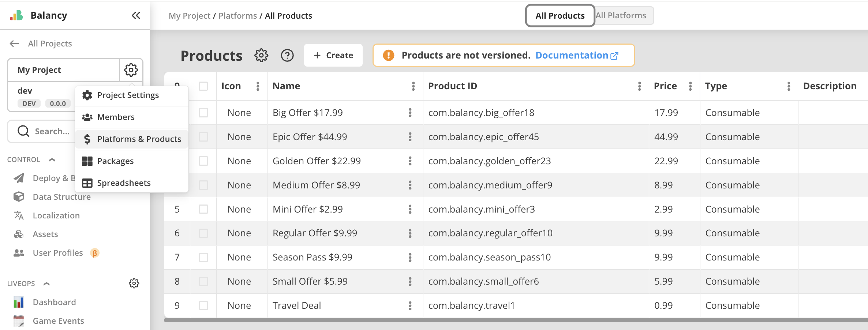Click the LiveOps settings gear icon
This screenshot has height=330, width=868.
134,284
